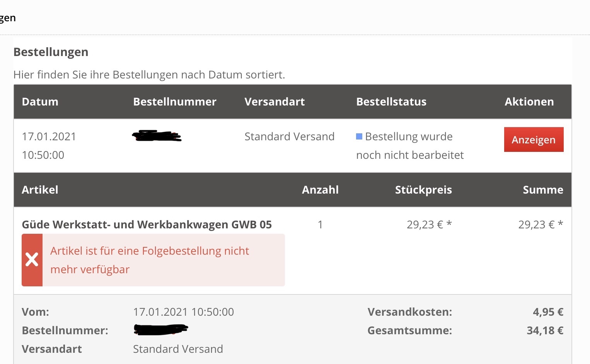
Task: Click the Bestellungen page heading
Action: click(x=51, y=52)
